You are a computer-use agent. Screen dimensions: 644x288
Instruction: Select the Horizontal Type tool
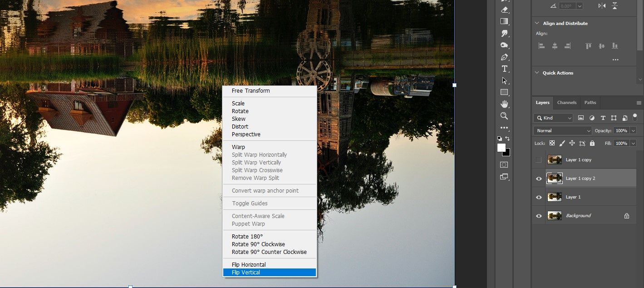click(x=504, y=69)
